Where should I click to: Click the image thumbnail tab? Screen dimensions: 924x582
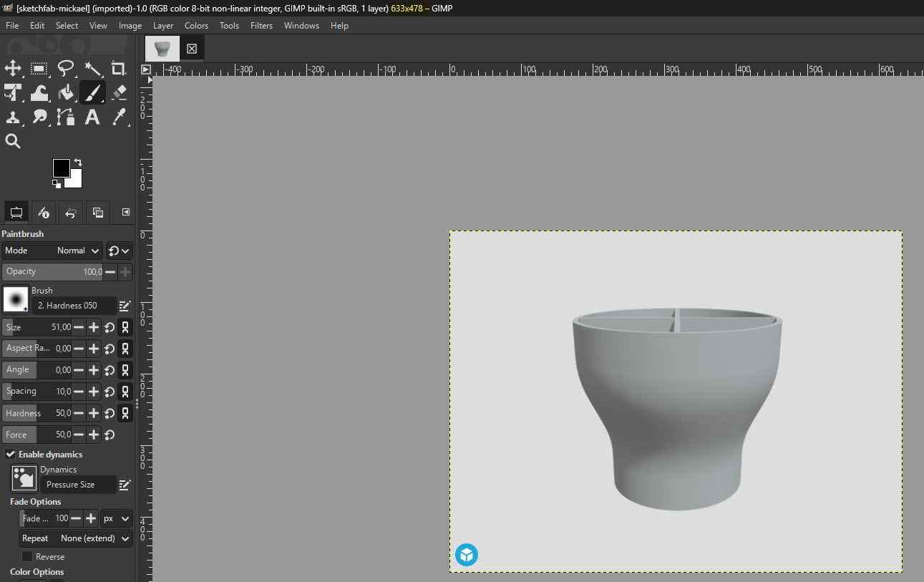pyautogui.click(x=162, y=49)
